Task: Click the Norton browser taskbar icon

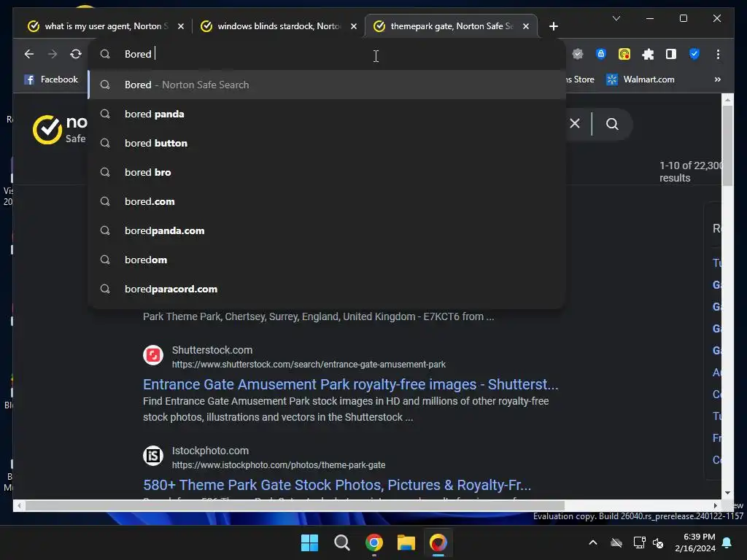Action: pos(438,542)
